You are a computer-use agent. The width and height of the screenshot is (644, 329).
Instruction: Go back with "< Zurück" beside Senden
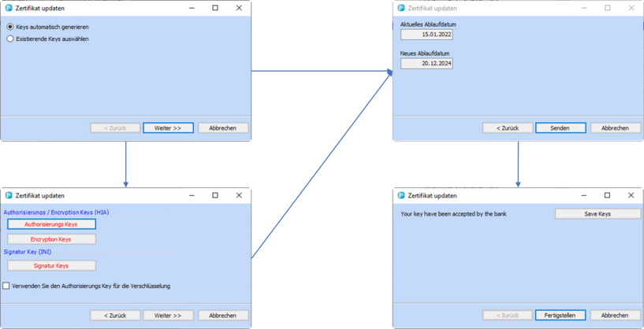pos(507,128)
